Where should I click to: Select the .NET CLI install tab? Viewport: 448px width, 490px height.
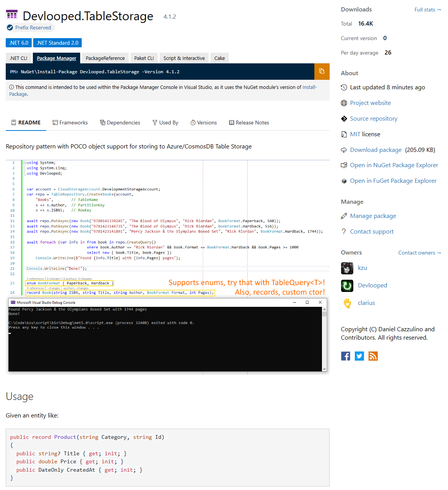[19, 58]
